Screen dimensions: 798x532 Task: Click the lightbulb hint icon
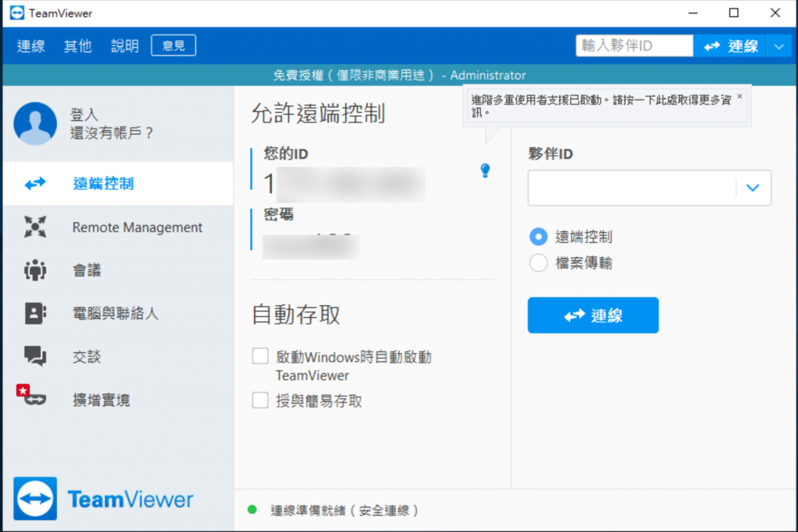click(485, 171)
